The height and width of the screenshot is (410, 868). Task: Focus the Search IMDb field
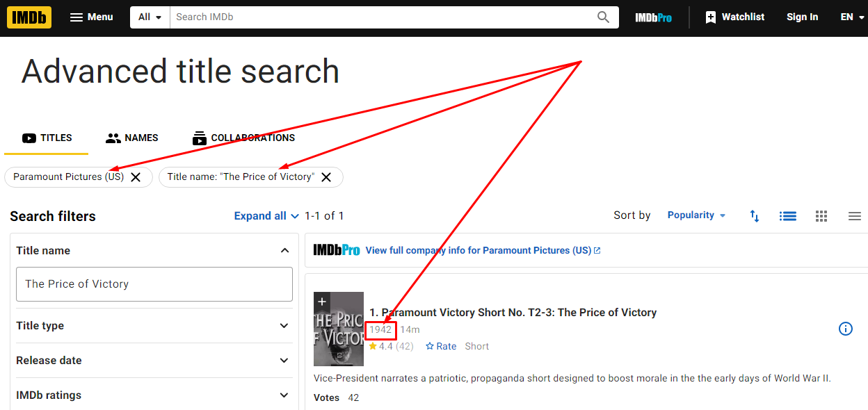coord(380,17)
